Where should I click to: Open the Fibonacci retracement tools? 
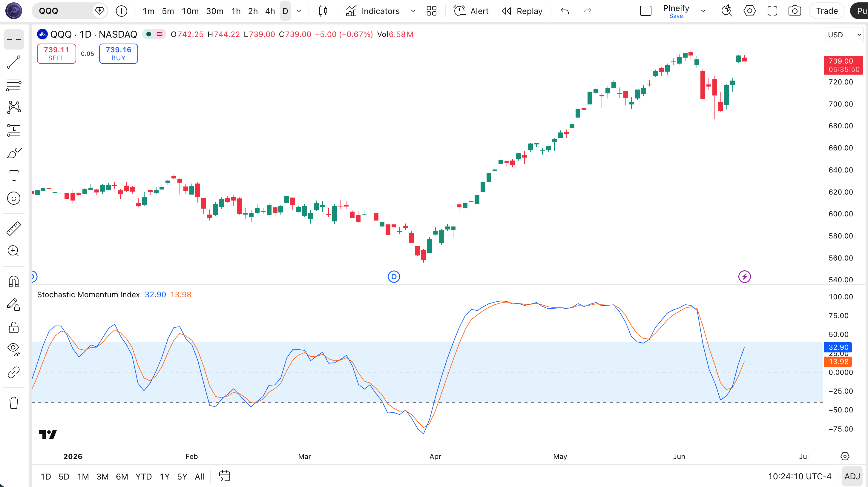pos(14,85)
